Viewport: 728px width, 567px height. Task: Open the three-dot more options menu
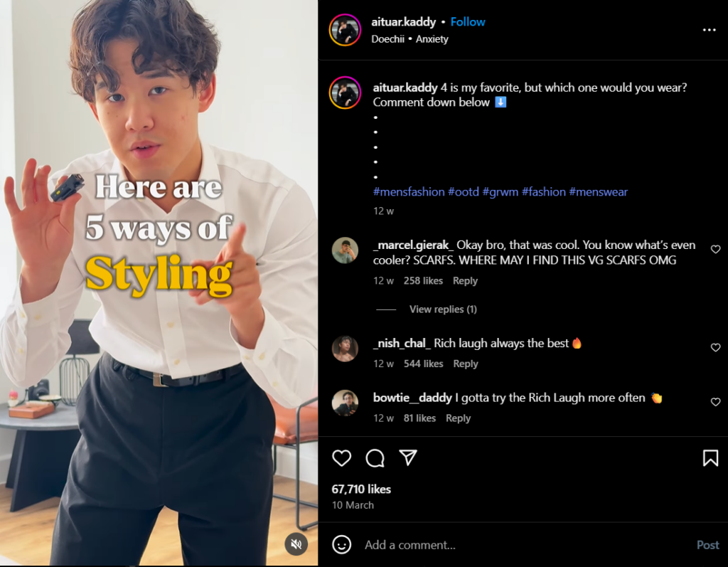pos(709,30)
